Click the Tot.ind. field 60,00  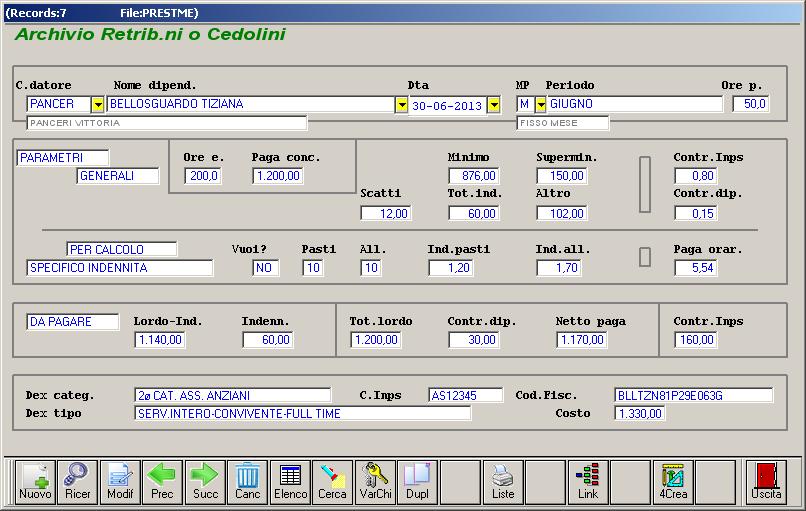click(474, 213)
